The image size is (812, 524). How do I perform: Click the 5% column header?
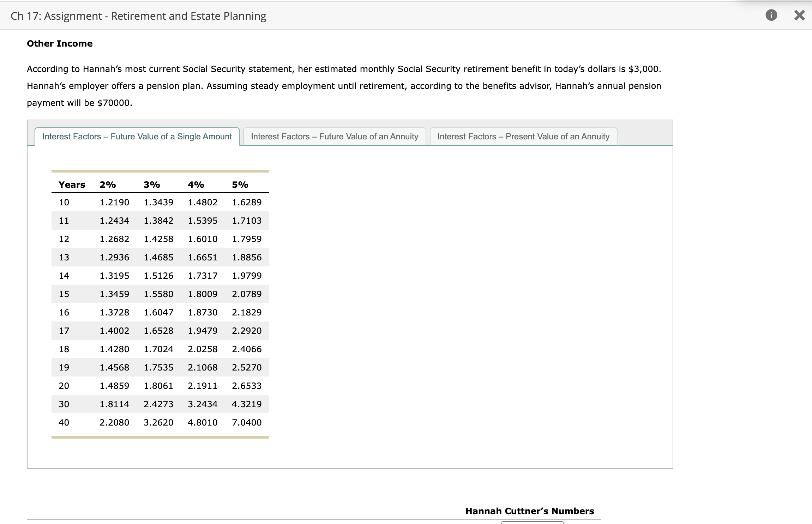(x=240, y=185)
